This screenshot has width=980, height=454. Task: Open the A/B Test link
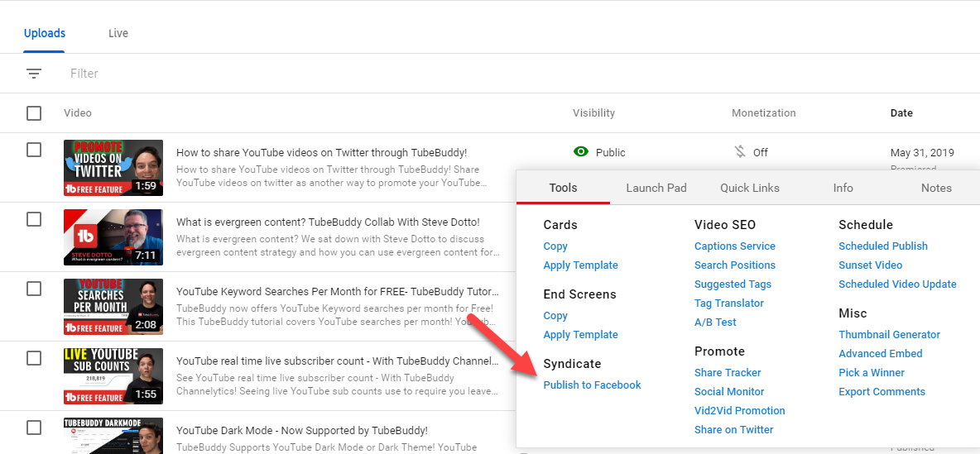point(715,323)
